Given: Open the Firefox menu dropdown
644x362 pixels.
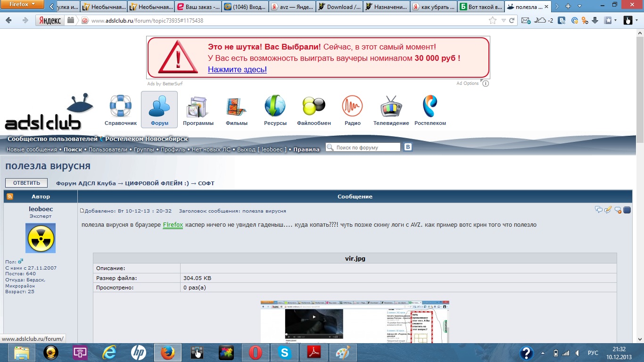Looking at the screenshot, I should point(22,5).
